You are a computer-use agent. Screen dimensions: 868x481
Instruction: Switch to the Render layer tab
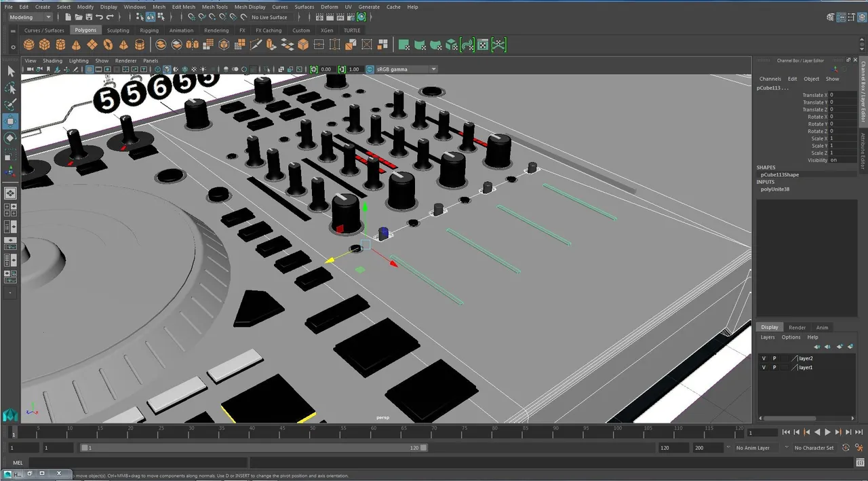pyautogui.click(x=797, y=327)
